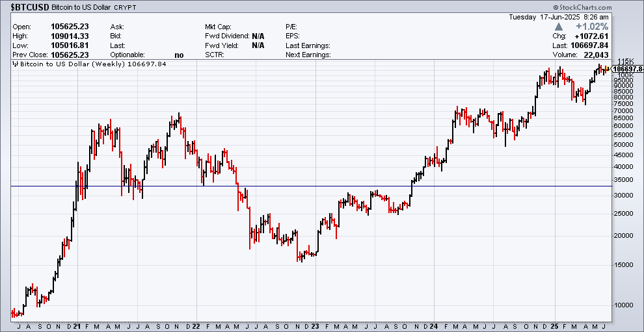
Task: Click the Ask label
Action: (x=117, y=27)
